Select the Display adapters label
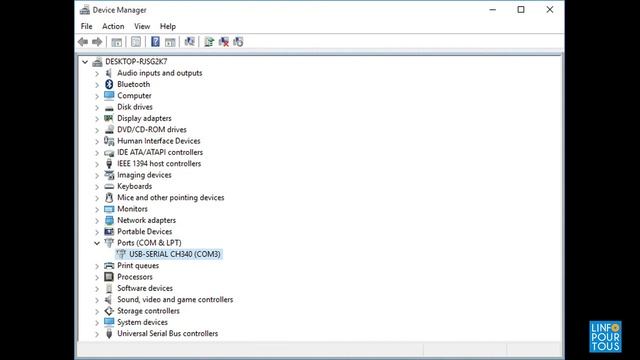 (144, 118)
